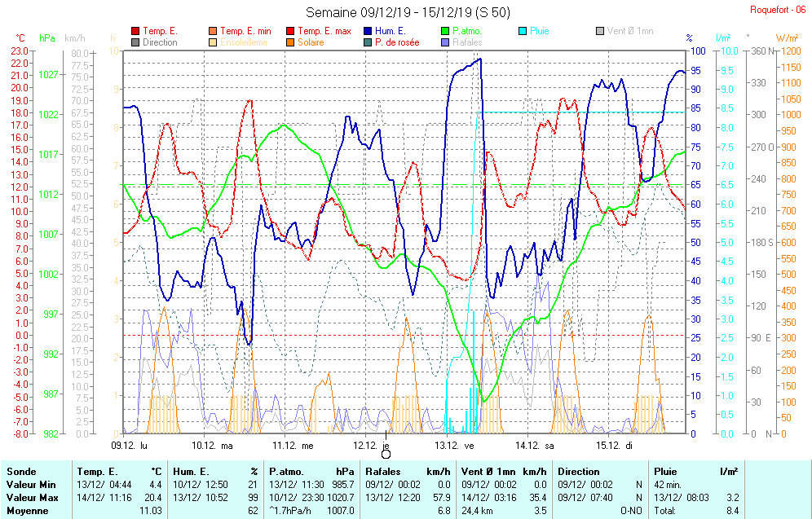Screen dimensions: 812x519
Task: Click the red Temp. E. max legend swatch
Action: click(290, 31)
